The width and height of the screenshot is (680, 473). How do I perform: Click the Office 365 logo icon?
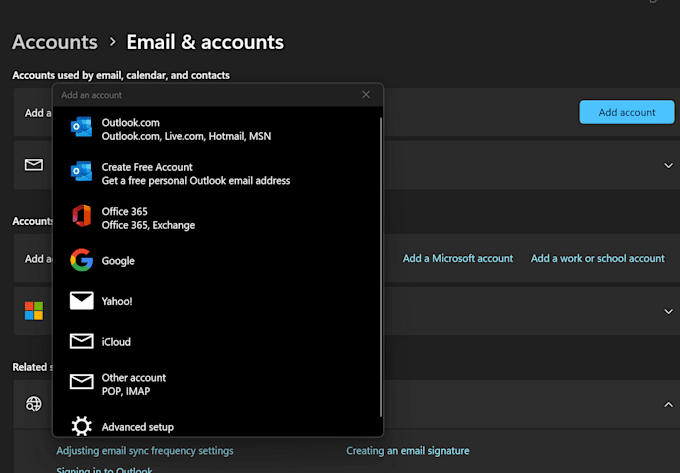[82, 216]
